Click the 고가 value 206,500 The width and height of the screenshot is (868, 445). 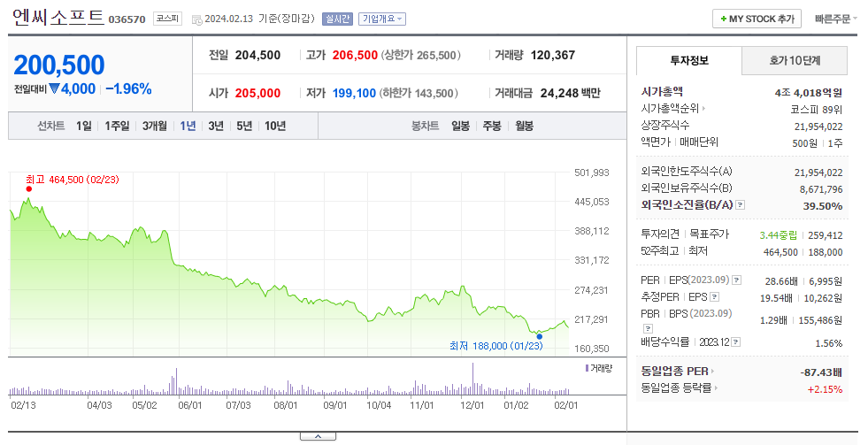click(355, 56)
